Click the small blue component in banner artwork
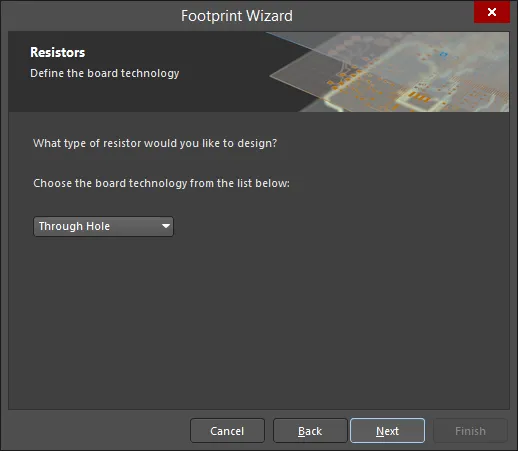The image size is (518, 451). click(443, 54)
